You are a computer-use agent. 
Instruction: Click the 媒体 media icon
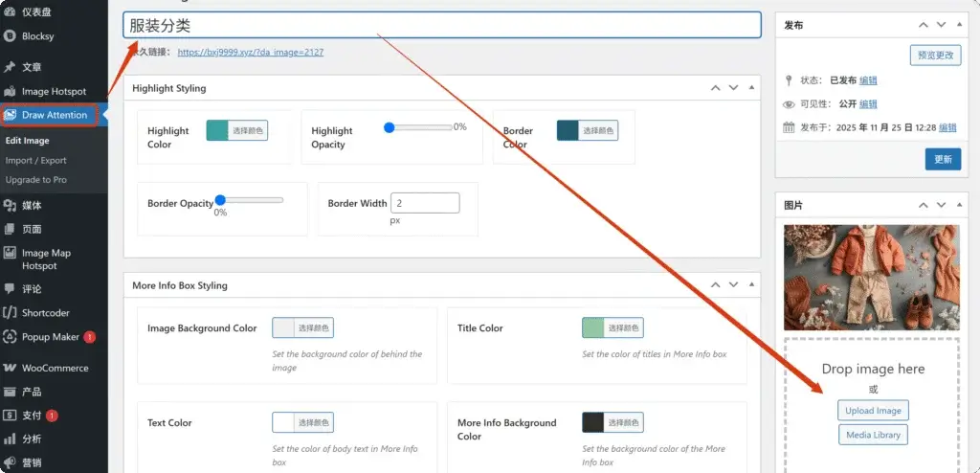click(10, 205)
